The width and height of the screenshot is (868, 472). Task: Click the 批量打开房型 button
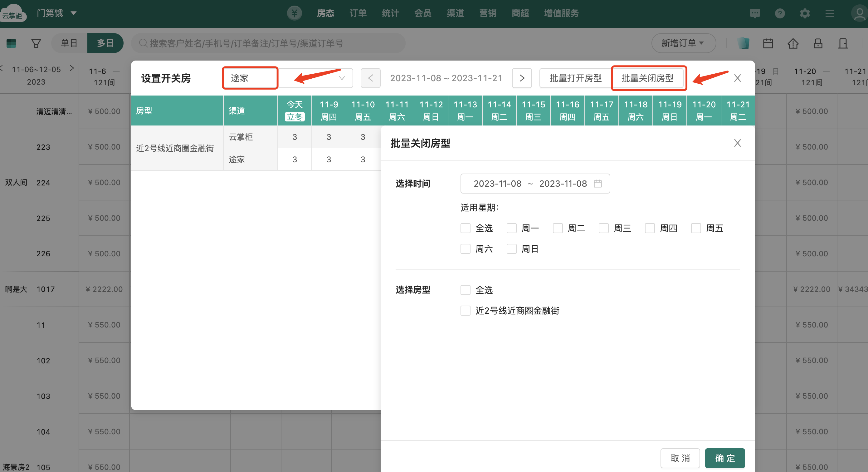tap(575, 78)
